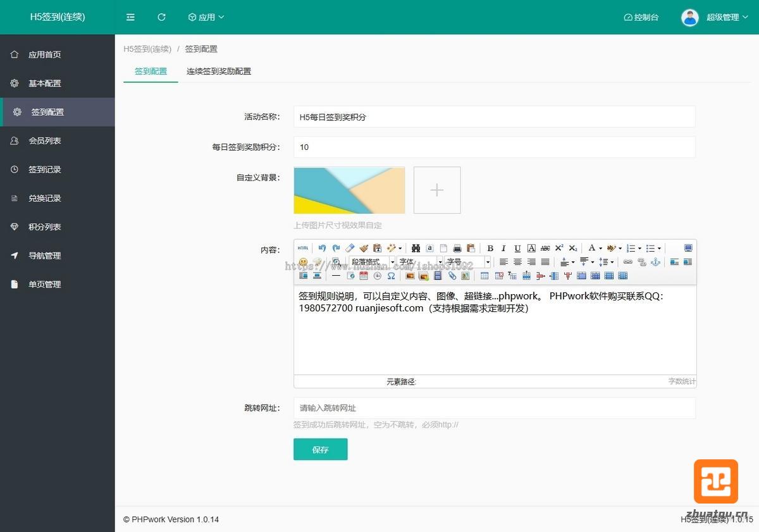Screen dimensions: 759x532
Task: Insert a hyperlink with the link icon
Action: 627,262
